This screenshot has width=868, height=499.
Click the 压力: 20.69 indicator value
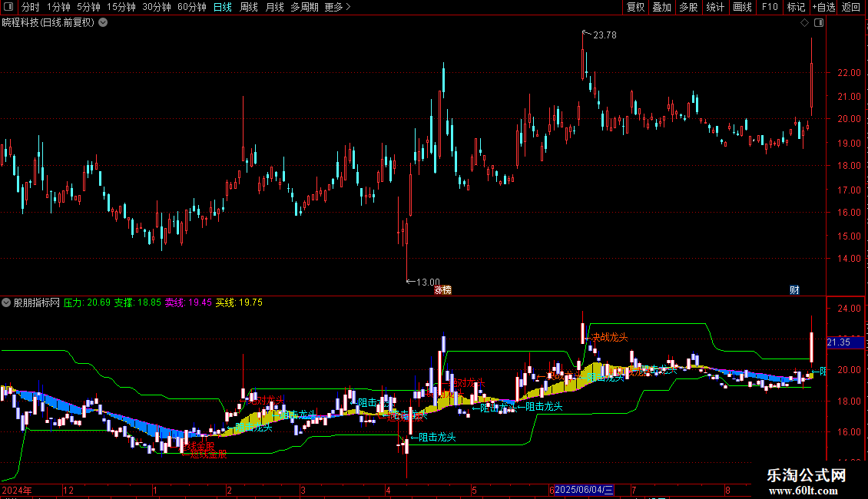click(87, 302)
